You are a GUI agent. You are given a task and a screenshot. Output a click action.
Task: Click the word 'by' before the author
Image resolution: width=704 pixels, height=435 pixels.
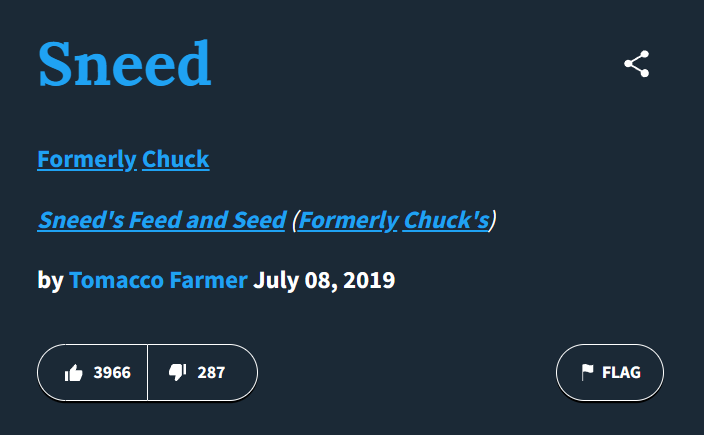coord(51,281)
